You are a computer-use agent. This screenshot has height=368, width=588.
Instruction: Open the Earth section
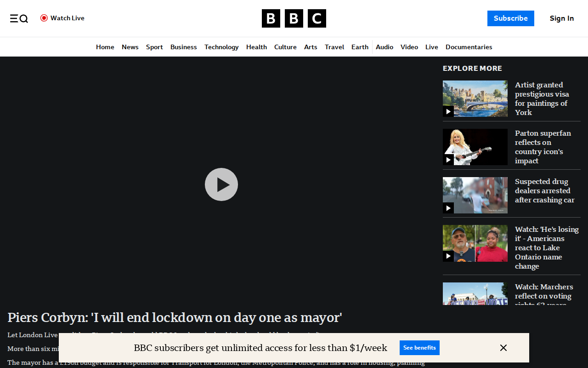(x=360, y=47)
